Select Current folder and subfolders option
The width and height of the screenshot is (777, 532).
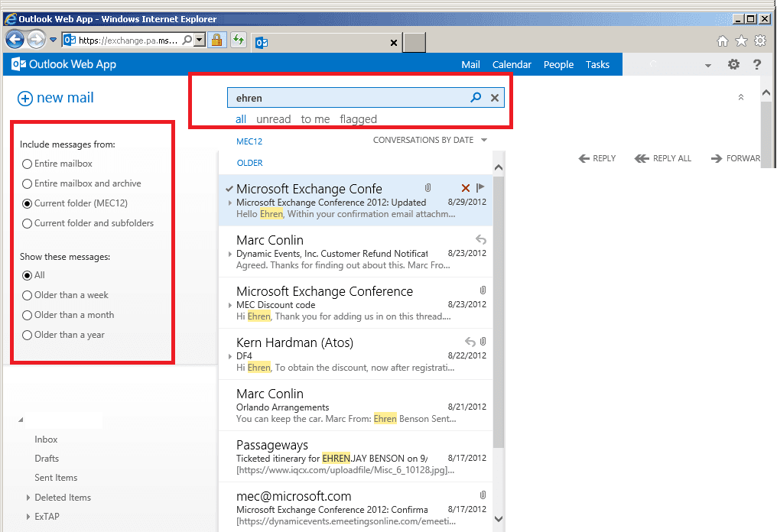click(x=28, y=223)
